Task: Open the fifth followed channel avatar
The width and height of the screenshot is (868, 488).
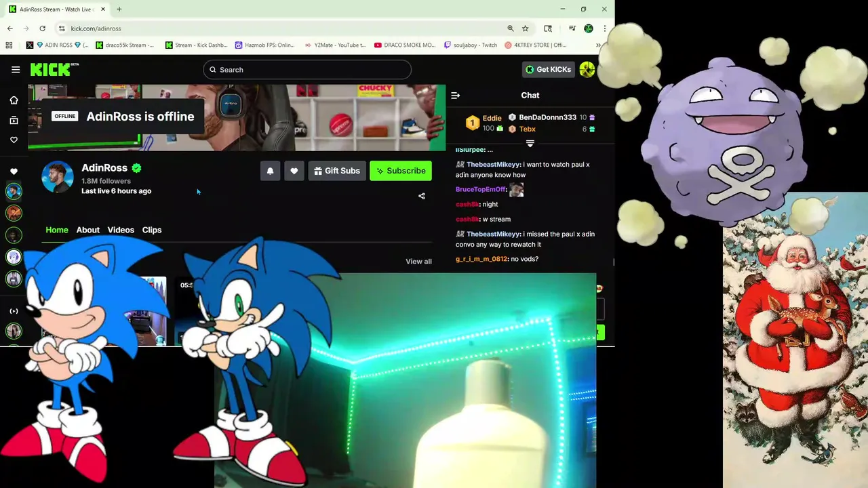Action: [x=14, y=279]
